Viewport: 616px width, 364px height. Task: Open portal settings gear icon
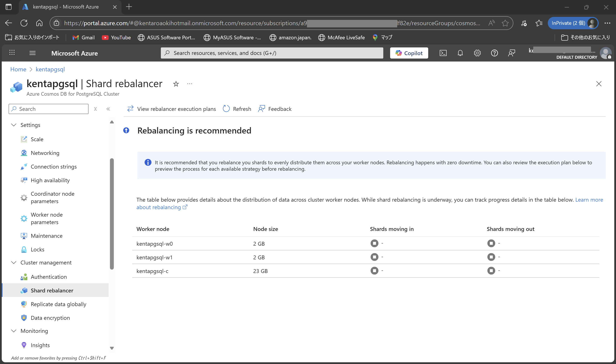pos(477,53)
